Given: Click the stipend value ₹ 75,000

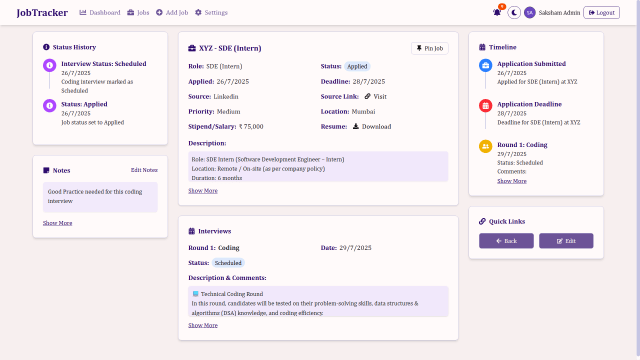Looking at the screenshot, I should pos(251,127).
